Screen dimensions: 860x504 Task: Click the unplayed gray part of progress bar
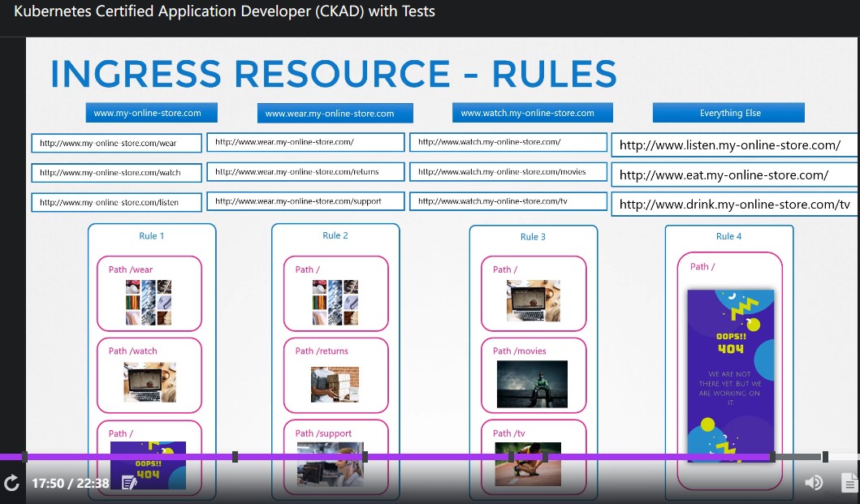(798, 456)
